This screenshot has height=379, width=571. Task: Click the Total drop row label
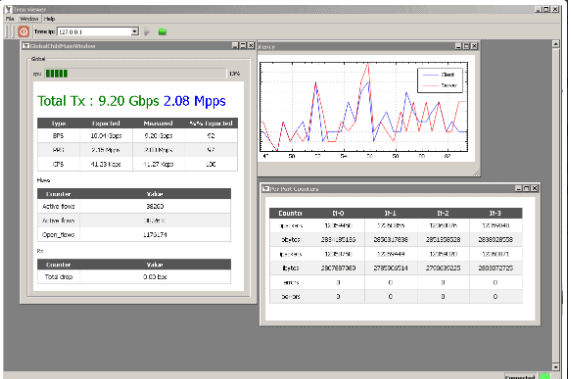click(x=59, y=277)
